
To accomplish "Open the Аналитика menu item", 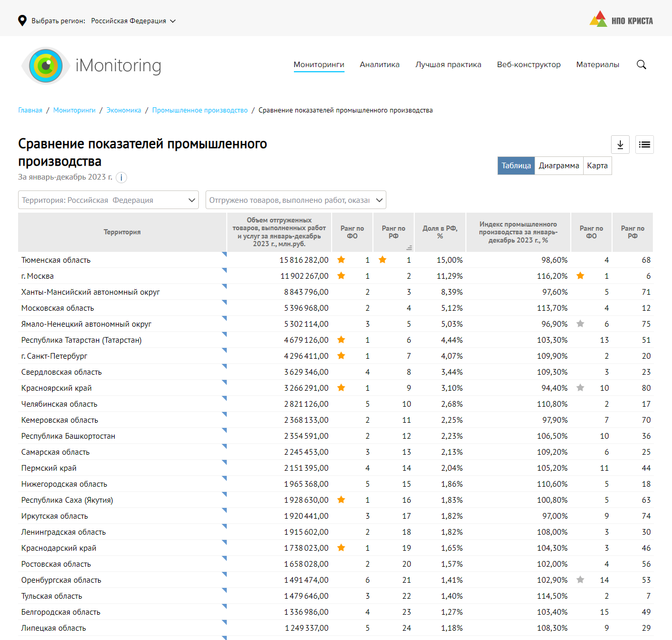I will coord(379,65).
